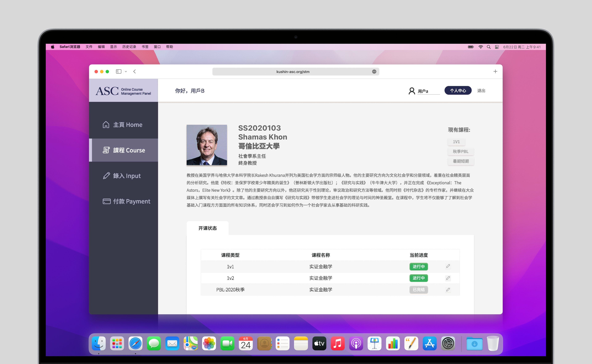Select the 开课状态 tab

point(207,228)
